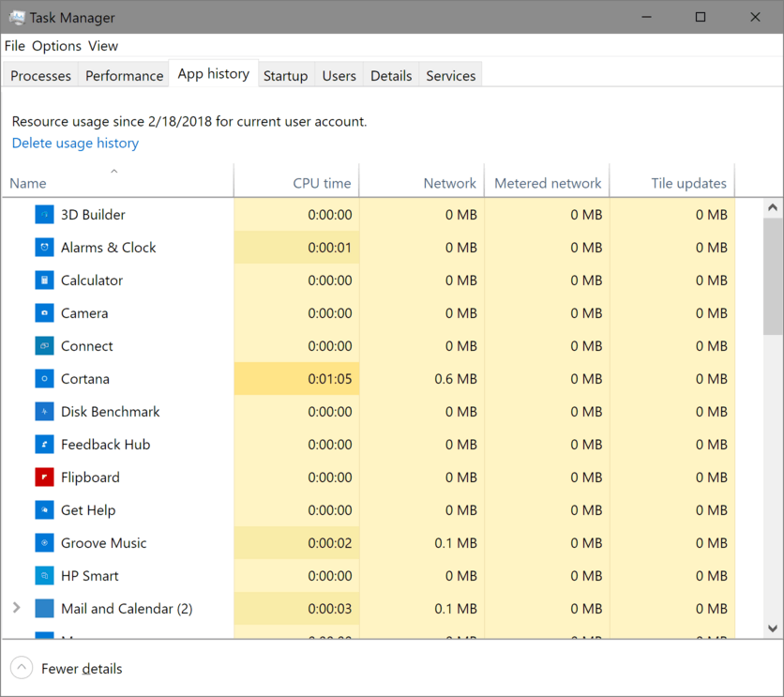Select the Feedback Hub row name
This screenshot has height=697, width=784.
[105, 445]
